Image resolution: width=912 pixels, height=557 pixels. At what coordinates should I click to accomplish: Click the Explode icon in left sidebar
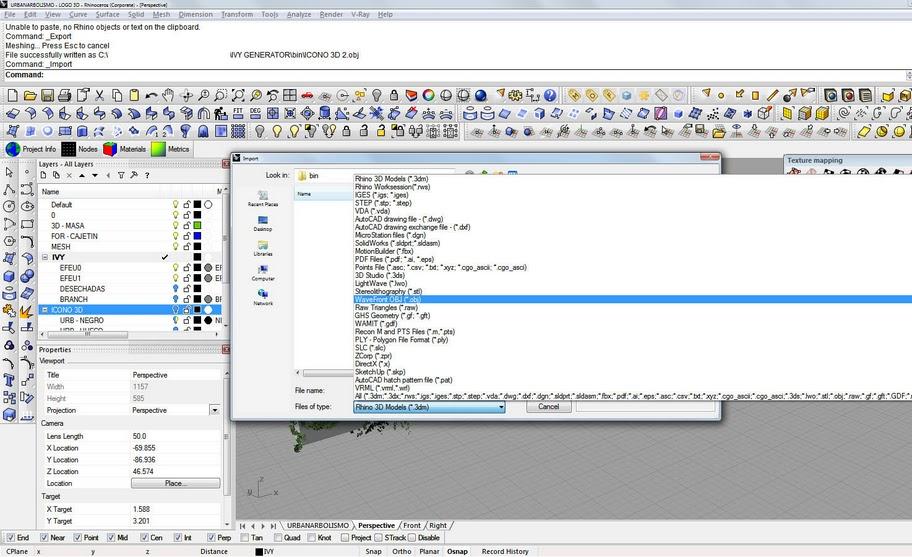26,312
